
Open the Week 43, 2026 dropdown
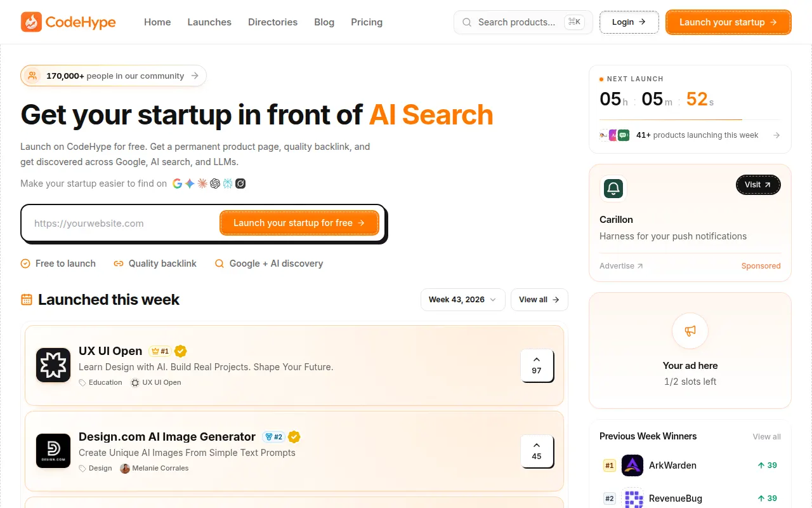(x=463, y=300)
